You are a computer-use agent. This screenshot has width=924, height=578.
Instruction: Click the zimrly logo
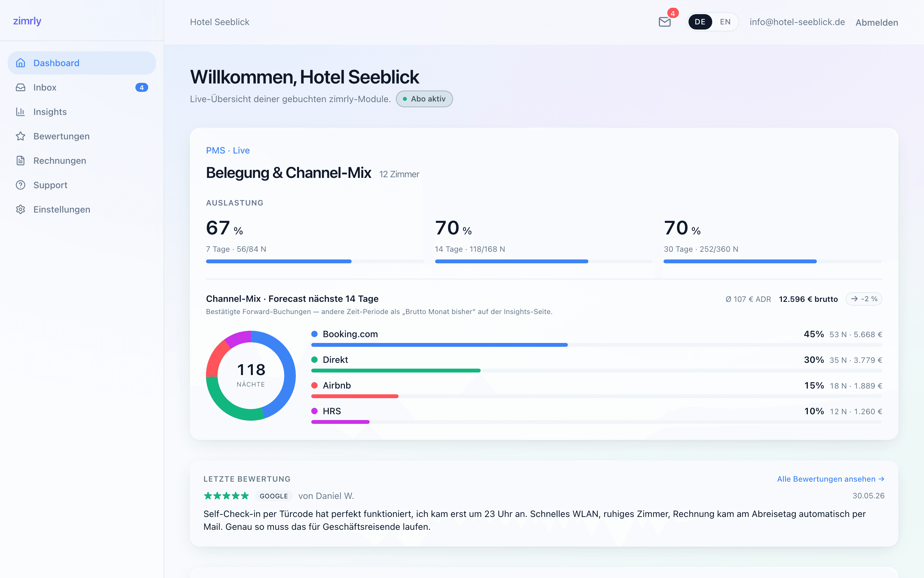pyautogui.click(x=27, y=21)
